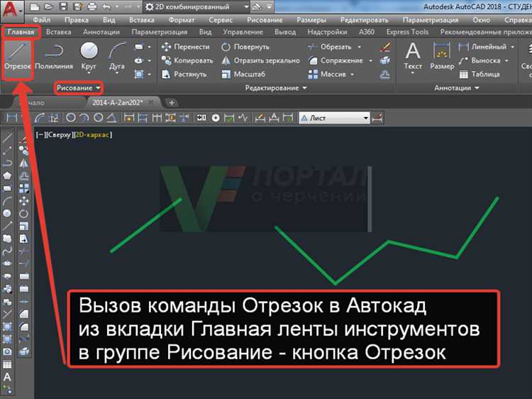Open the Сервис menu

click(221, 20)
